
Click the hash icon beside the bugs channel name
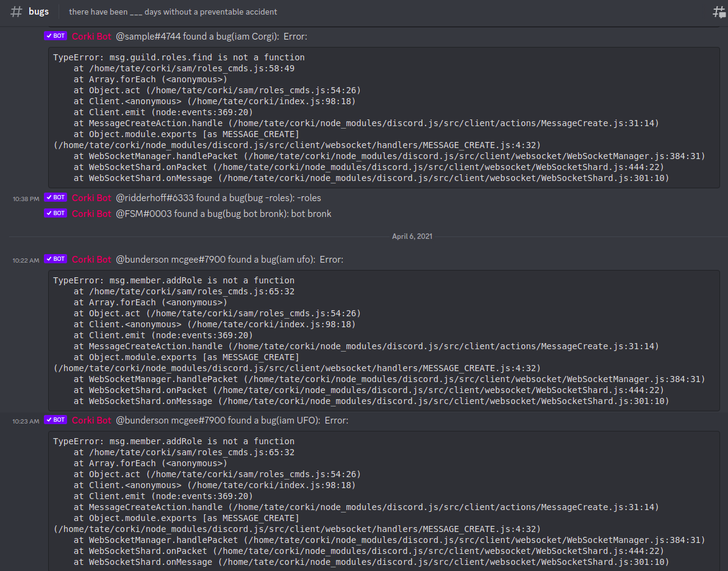(x=16, y=12)
